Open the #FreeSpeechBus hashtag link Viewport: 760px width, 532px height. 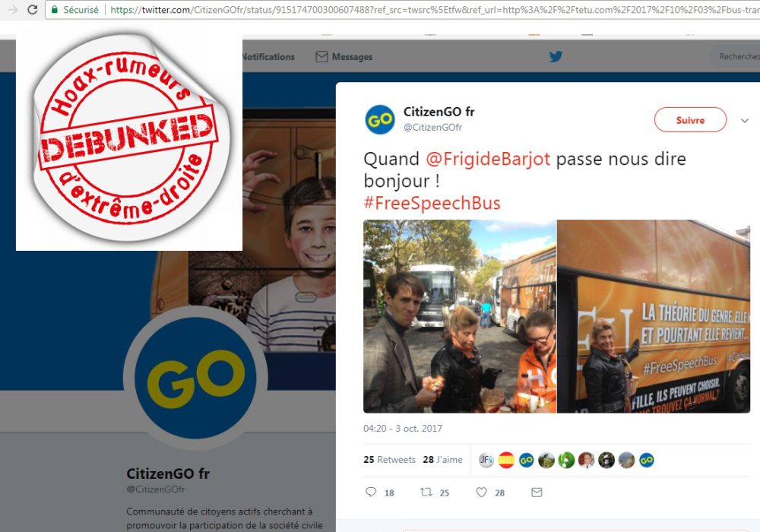click(x=432, y=203)
